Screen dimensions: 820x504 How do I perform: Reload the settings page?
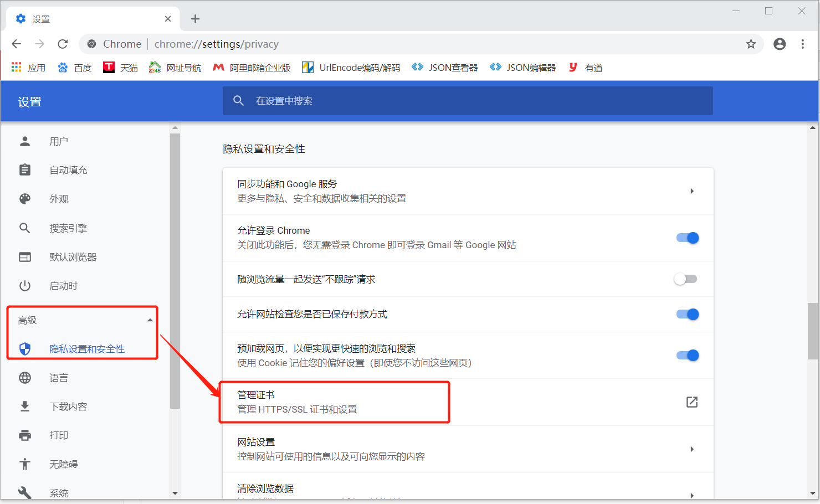[63, 44]
